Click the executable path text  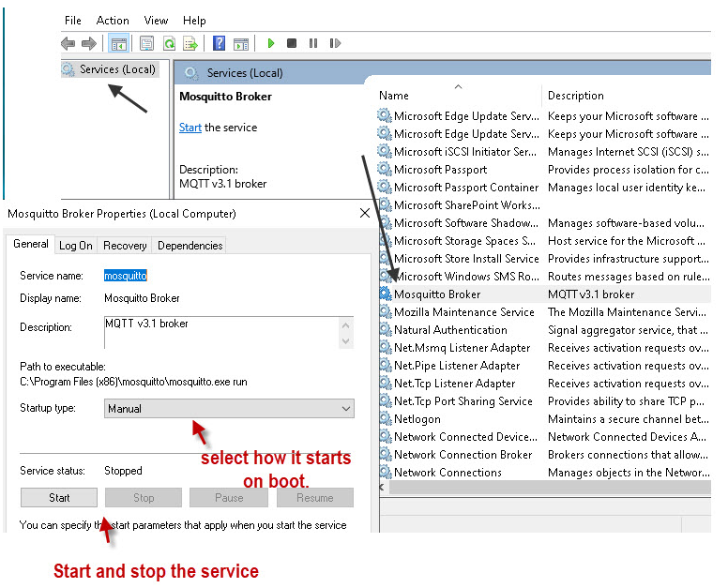133,382
